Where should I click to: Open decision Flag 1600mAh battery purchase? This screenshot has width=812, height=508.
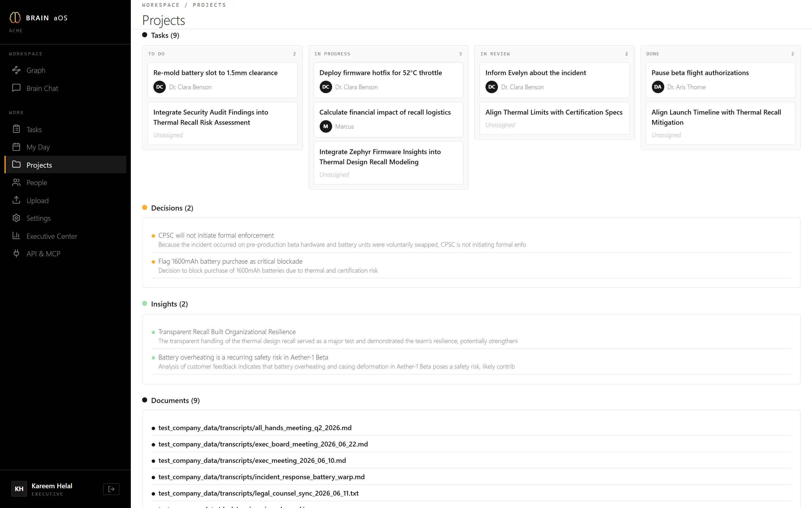pyautogui.click(x=471, y=265)
